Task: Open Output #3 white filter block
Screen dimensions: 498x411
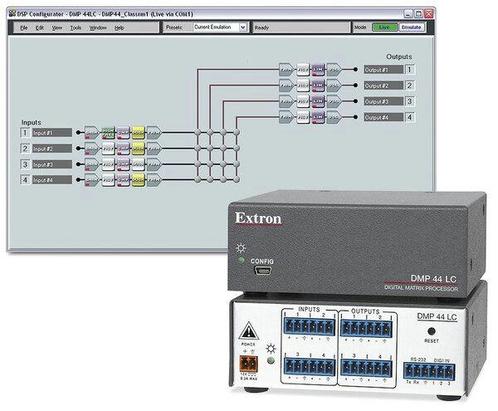Action: pyautogui.click(x=303, y=101)
